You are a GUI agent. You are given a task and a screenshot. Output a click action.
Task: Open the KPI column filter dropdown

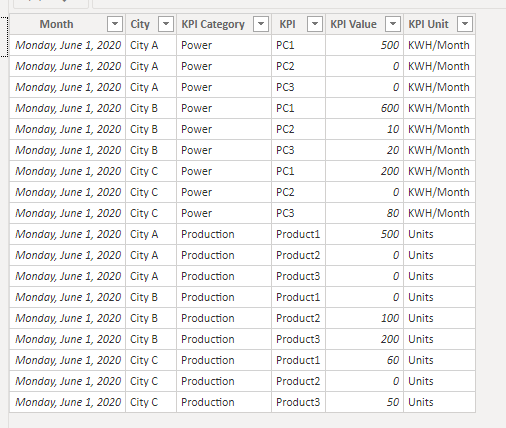pyautogui.click(x=315, y=24)
